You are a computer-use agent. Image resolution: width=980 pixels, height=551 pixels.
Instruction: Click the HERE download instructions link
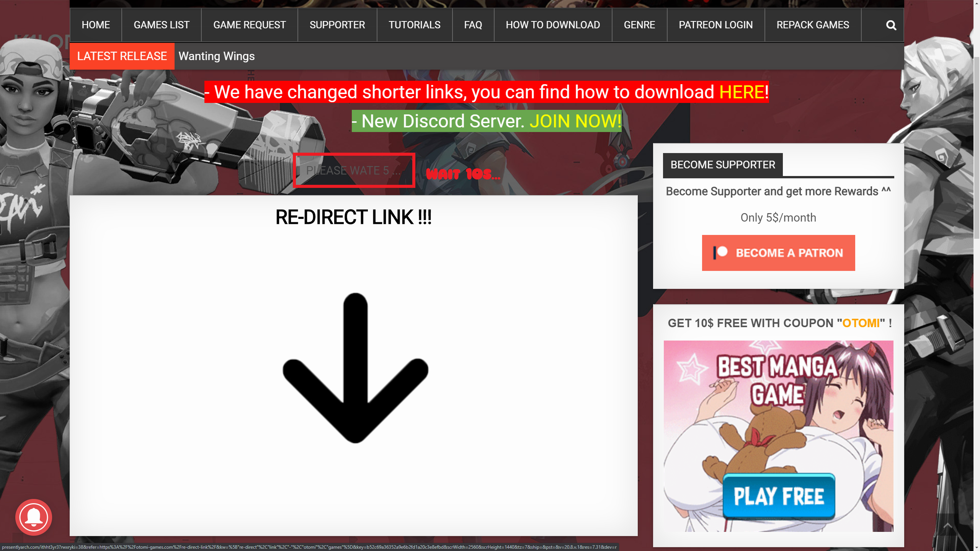pyautogui.click(x=741, y=91)
